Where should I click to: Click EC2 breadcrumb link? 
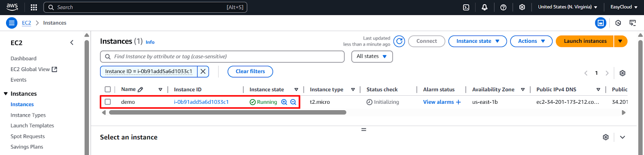click(x=27, y=23)
